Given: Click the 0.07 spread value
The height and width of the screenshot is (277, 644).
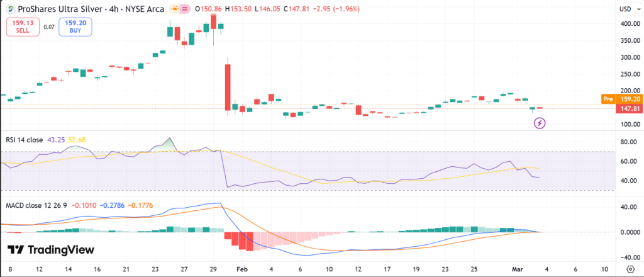Looking at the screenshot, I should pyautogui.click(x=49, y=27).
